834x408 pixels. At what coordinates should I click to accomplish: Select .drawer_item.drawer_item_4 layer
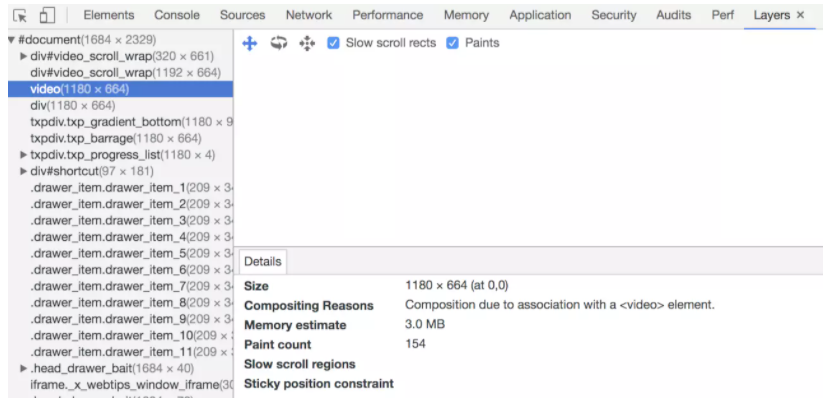(120, 237)
